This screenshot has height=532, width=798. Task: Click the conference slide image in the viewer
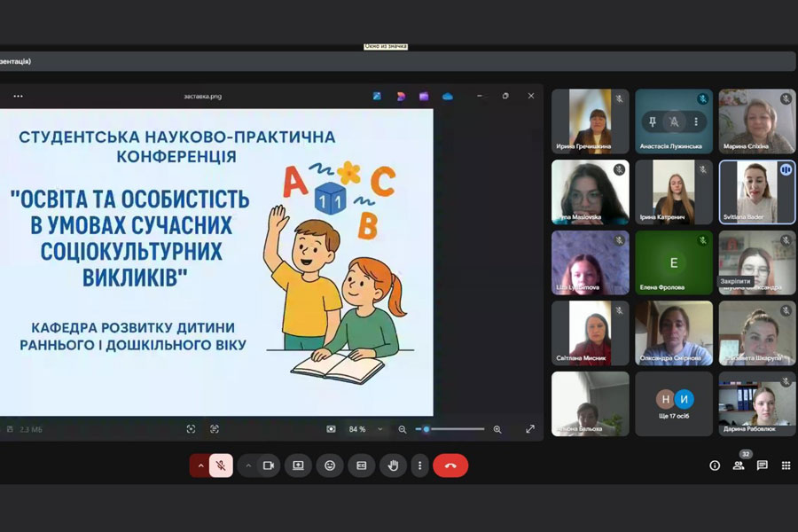pyautogui.click(x=216, y=262)
